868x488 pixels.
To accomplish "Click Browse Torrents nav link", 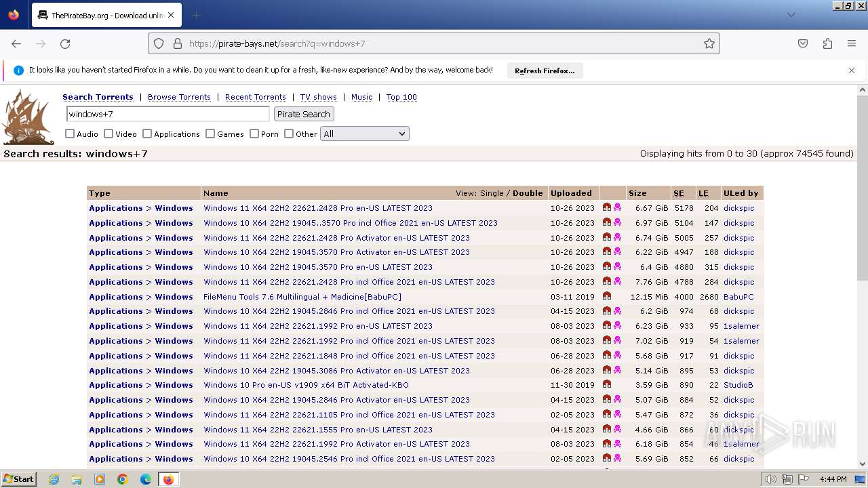I will [179, 97].
